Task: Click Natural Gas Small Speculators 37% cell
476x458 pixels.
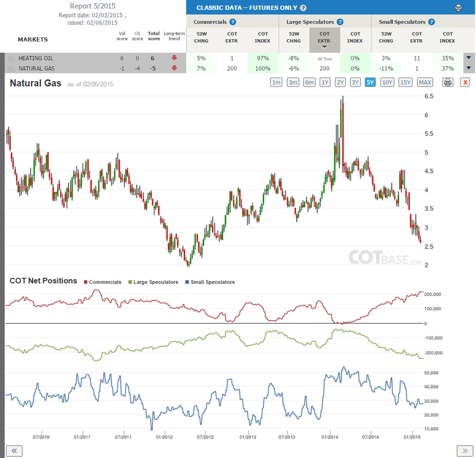Action: click(x=447, y=68)
